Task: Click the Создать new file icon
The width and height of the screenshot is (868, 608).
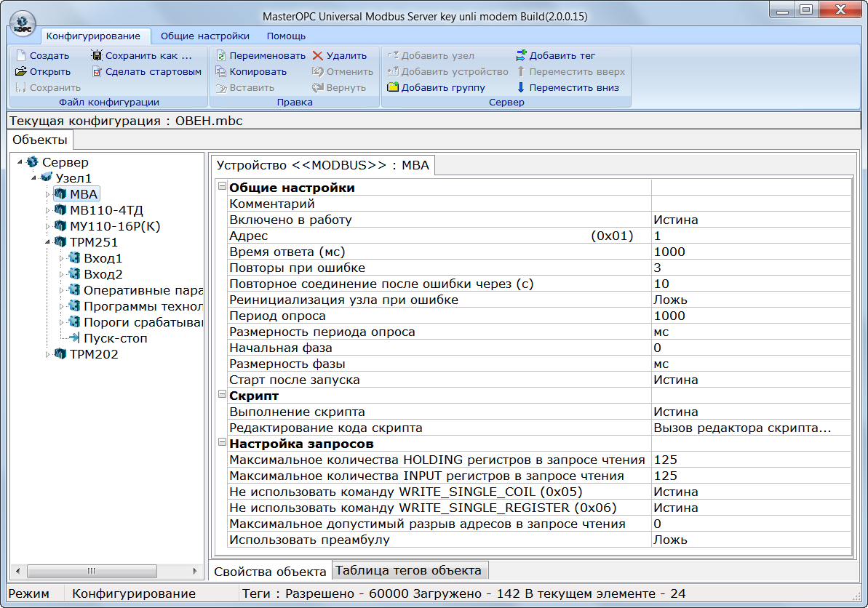Action: (21, 55)
